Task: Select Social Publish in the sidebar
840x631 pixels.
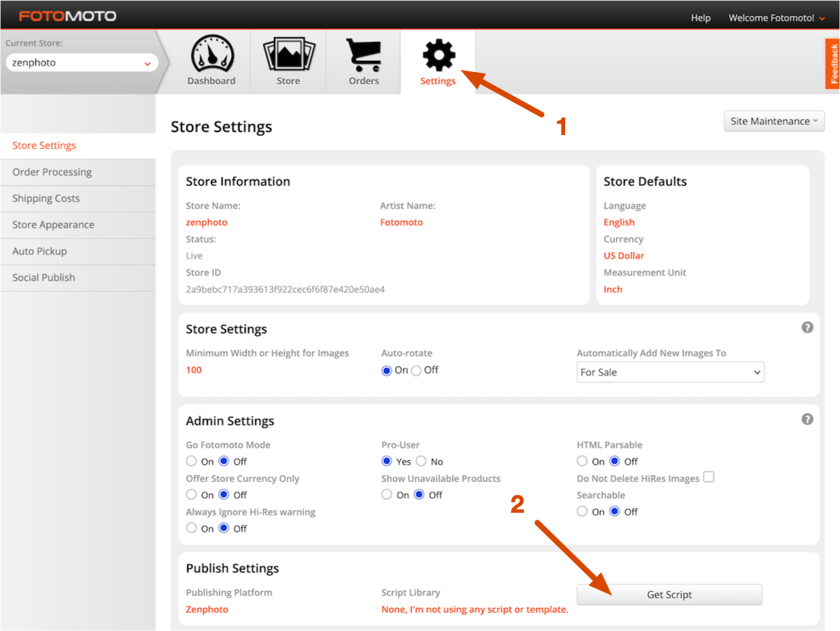Action: click(78, 278)
